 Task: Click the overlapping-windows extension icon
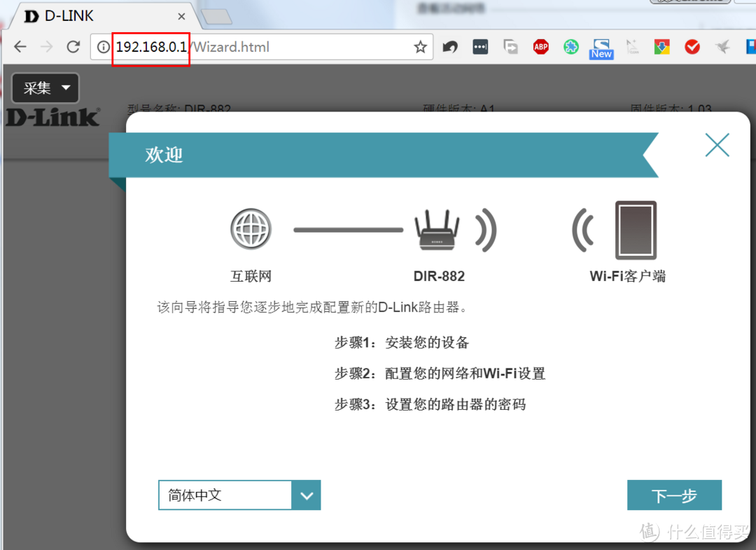pyautogui.click(x=510, y=47)
